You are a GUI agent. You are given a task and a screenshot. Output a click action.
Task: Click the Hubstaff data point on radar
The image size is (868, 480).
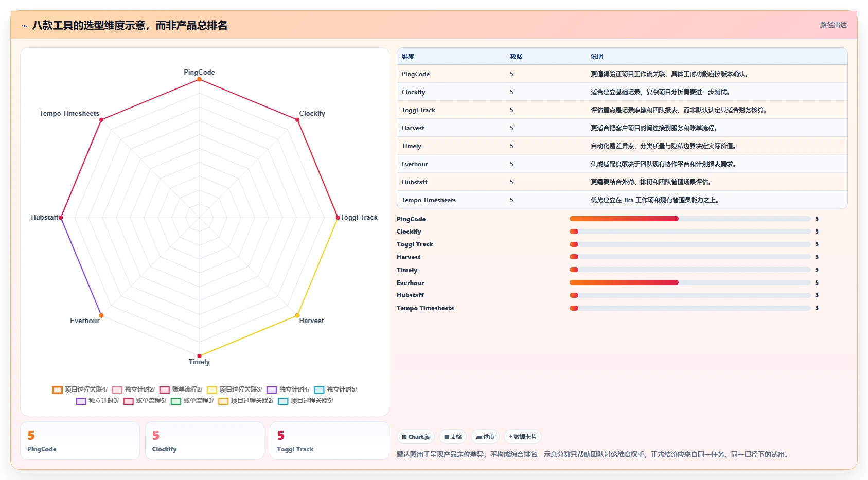(61, 218)
